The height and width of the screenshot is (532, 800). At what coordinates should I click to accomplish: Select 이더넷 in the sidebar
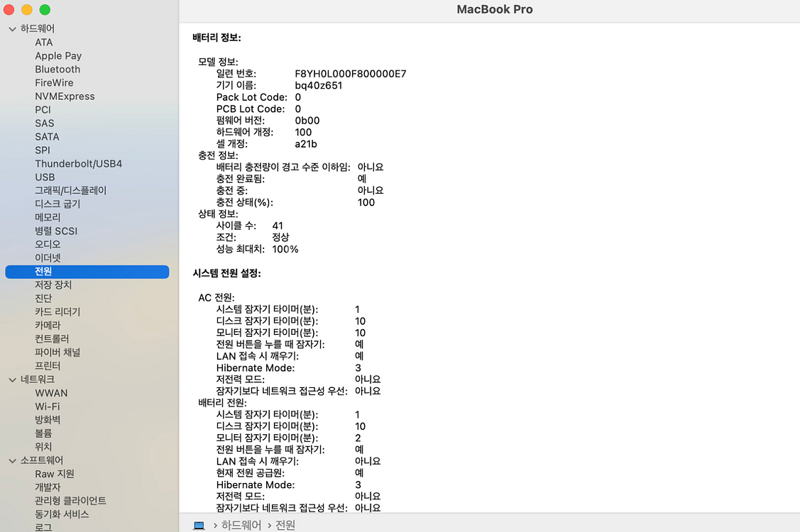tap(48, 258)
